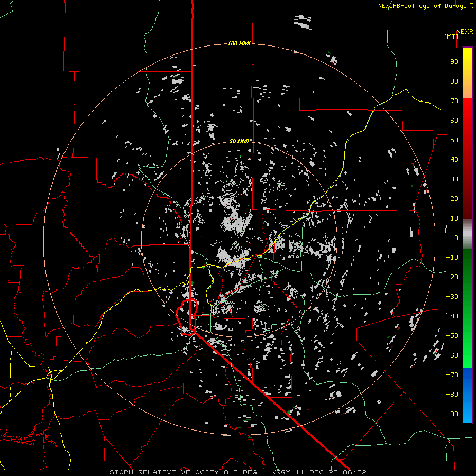
Task: Click the bright green segment of the color bar
Action: point(467,352)
